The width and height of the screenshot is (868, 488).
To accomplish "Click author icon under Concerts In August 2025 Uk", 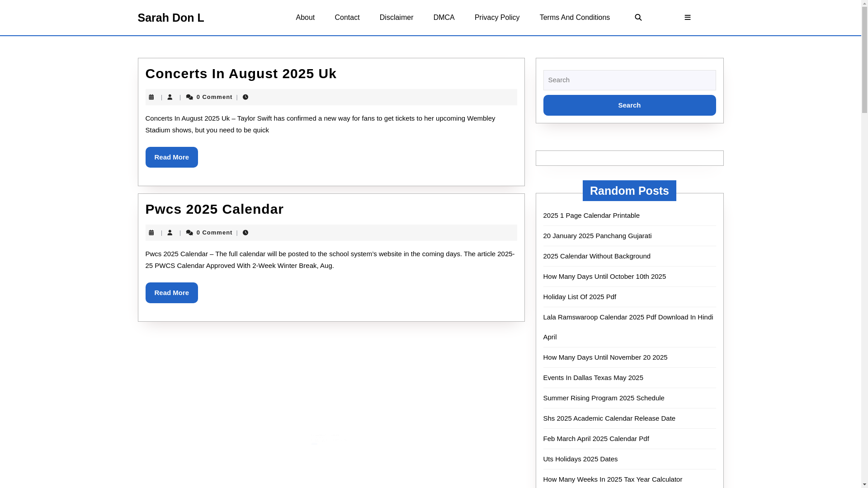I will 170,97.
